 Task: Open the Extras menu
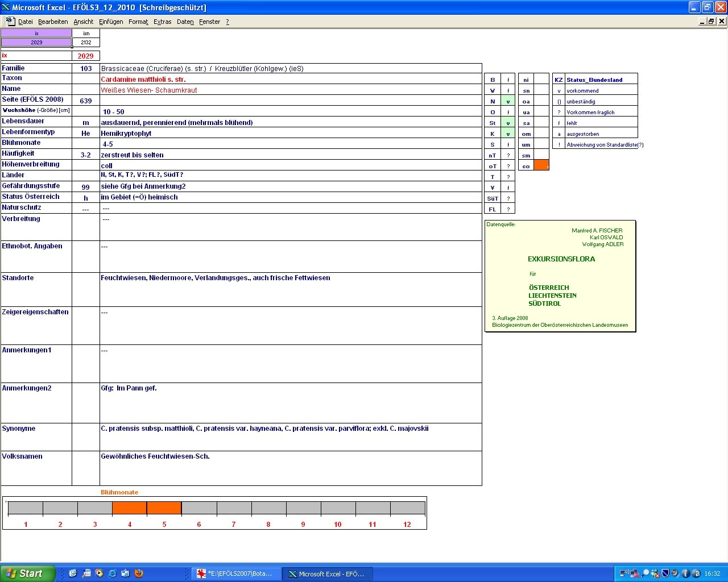pyautogui.click(x=162, y=22)
